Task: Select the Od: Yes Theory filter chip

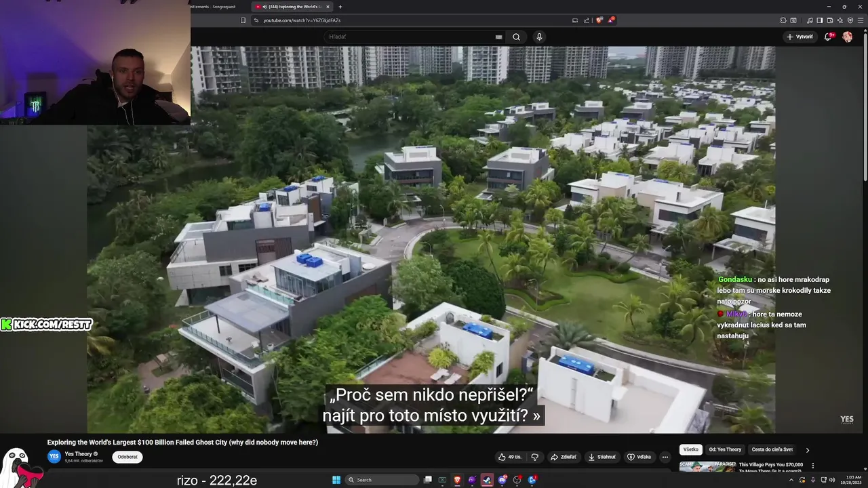Action: point(725,449)
